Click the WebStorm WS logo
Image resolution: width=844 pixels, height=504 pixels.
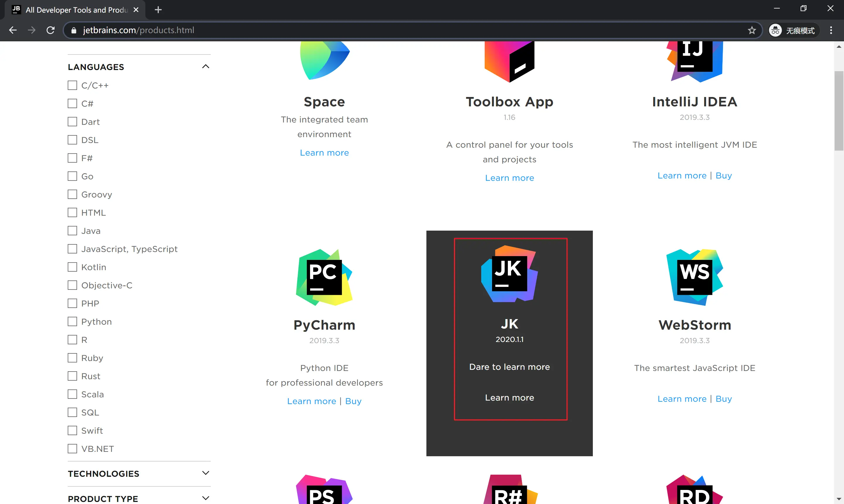pyautogui.click(x=694, y=277)
